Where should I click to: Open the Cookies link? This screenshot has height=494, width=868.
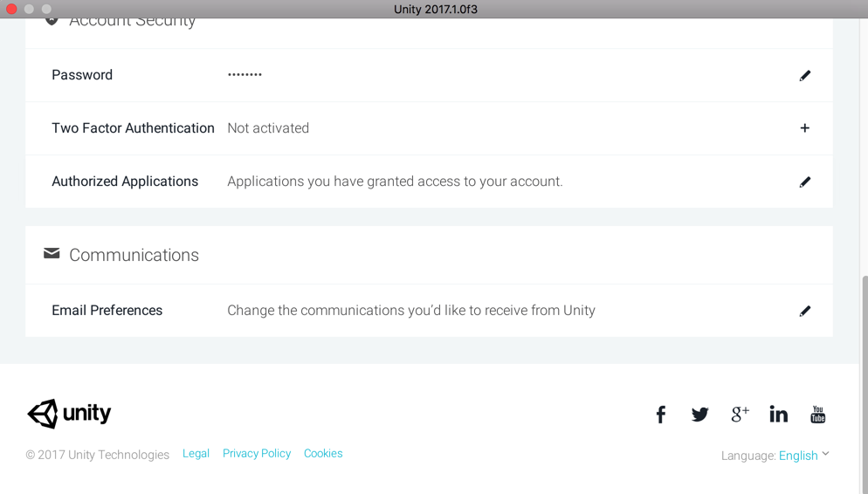coord(323,454)
